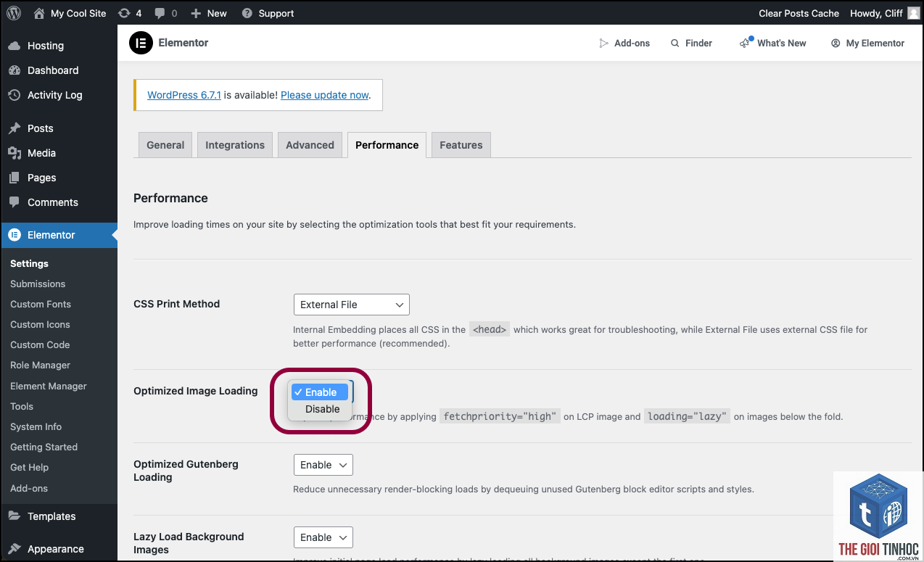The image size is (924, 562).
Task: Open the My Cool Site home icon
Action: (39, 13)
